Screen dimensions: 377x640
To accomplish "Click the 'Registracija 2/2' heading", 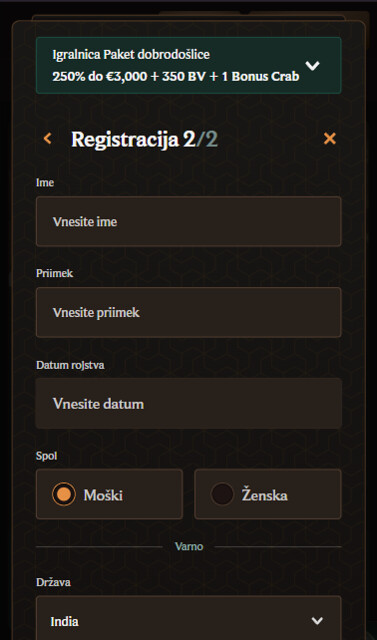I will [x=144, y=140].
